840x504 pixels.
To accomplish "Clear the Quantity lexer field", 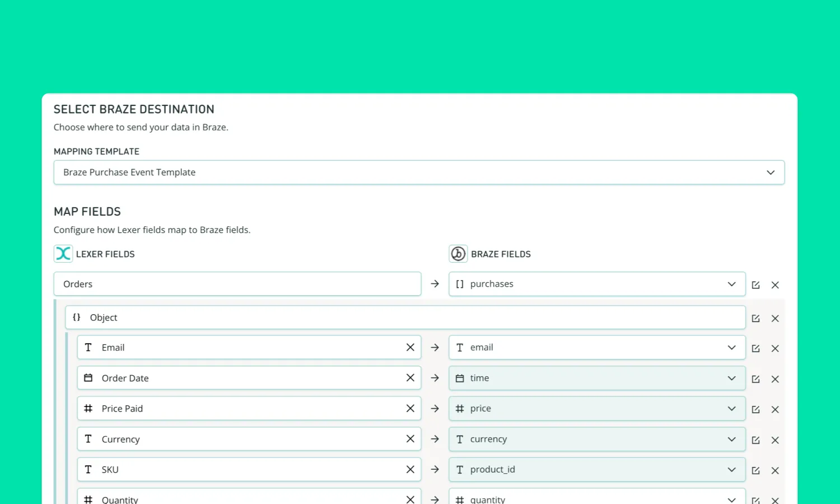I will (x=410, y=500).
